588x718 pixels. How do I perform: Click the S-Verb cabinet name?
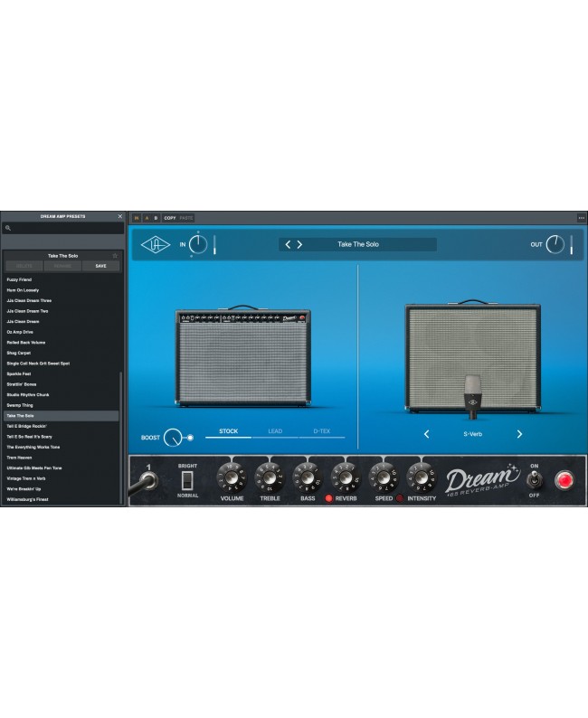[x=472, y=434]
